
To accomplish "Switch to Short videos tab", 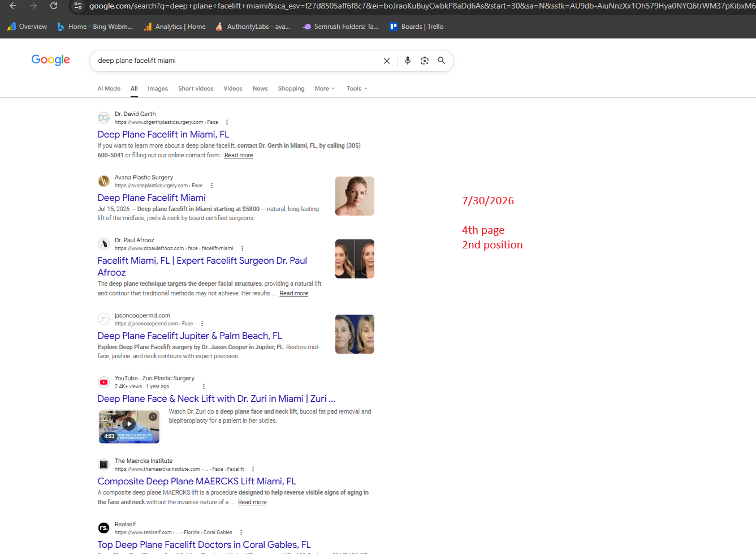I will (x=196, y=89).
